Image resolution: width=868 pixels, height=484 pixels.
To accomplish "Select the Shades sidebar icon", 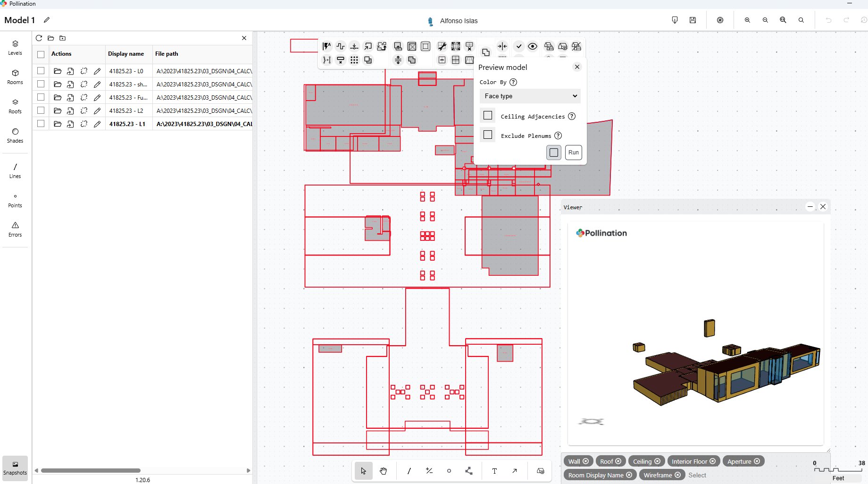I will pos(15,135).
